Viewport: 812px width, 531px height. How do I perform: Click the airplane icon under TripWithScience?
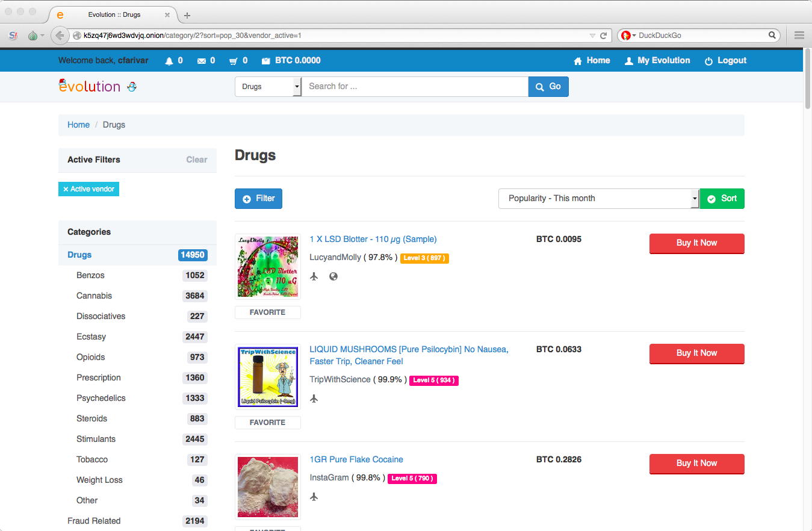[x=314, y=399]
